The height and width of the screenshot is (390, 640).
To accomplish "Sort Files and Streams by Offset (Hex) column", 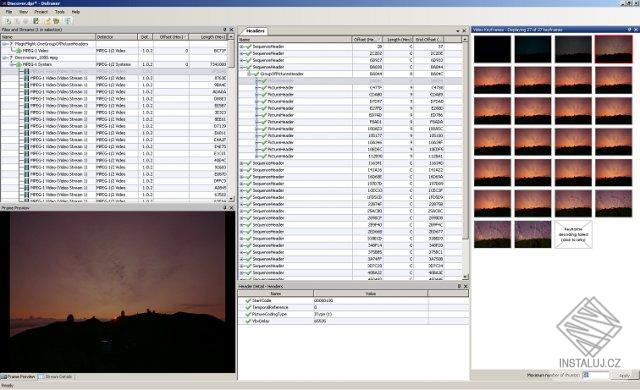I will click(x=171, y=37).
